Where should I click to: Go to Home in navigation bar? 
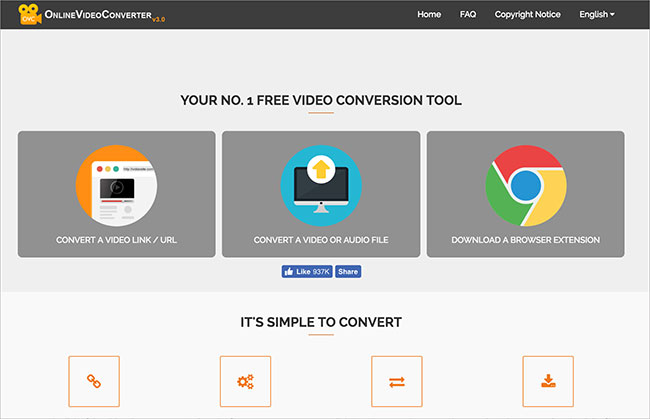(x=429, y=15)
